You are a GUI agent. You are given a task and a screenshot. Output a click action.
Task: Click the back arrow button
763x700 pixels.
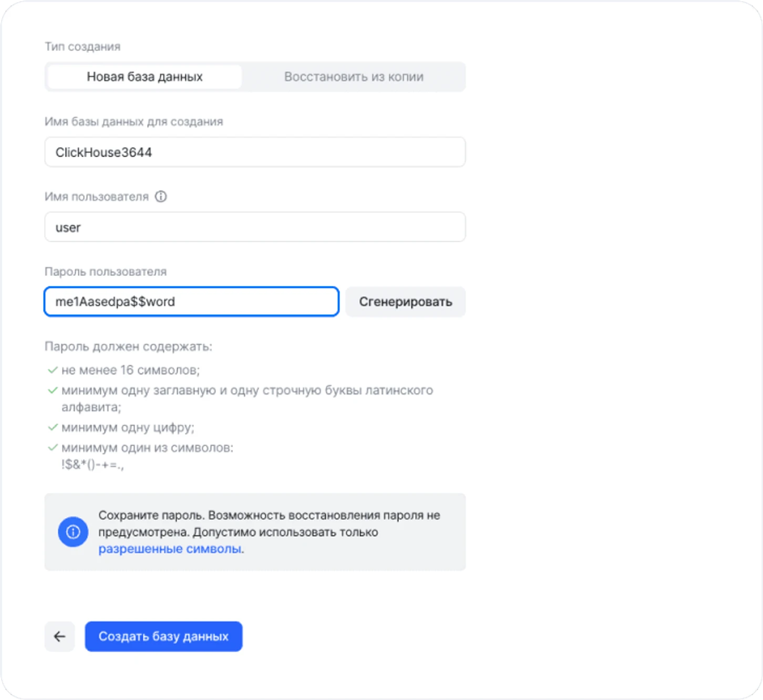pyautogui.click(x=59, y=636)
